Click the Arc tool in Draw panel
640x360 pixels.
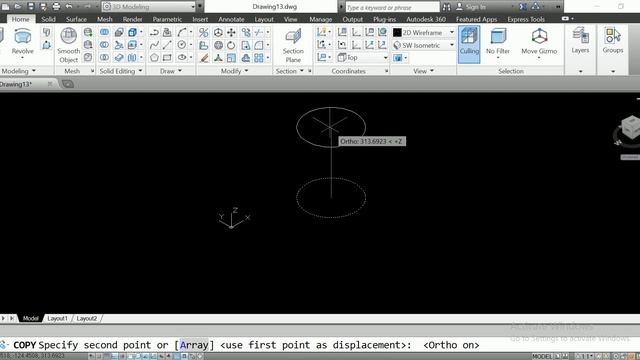pos(182,32)
